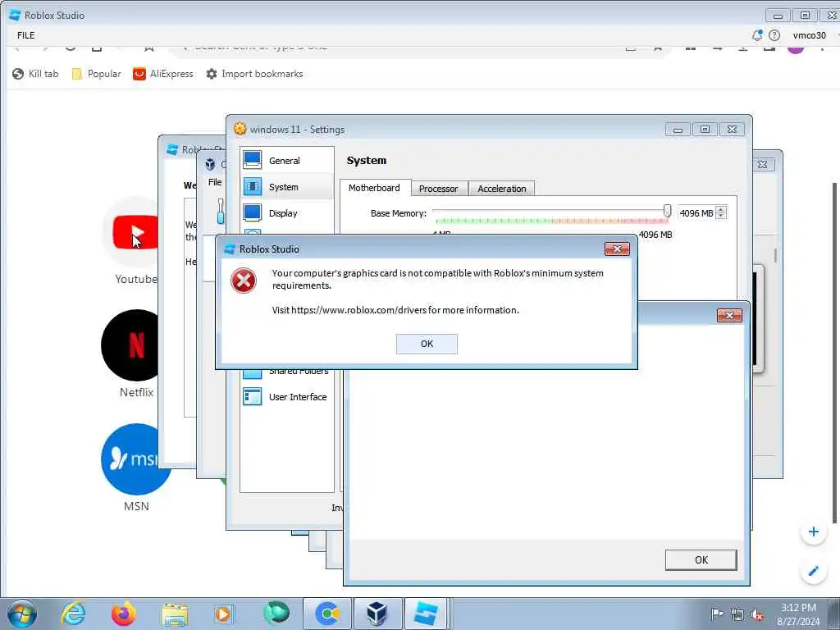
Task: Maximize the windows 11 Settings window
Action: click(705, 129)
